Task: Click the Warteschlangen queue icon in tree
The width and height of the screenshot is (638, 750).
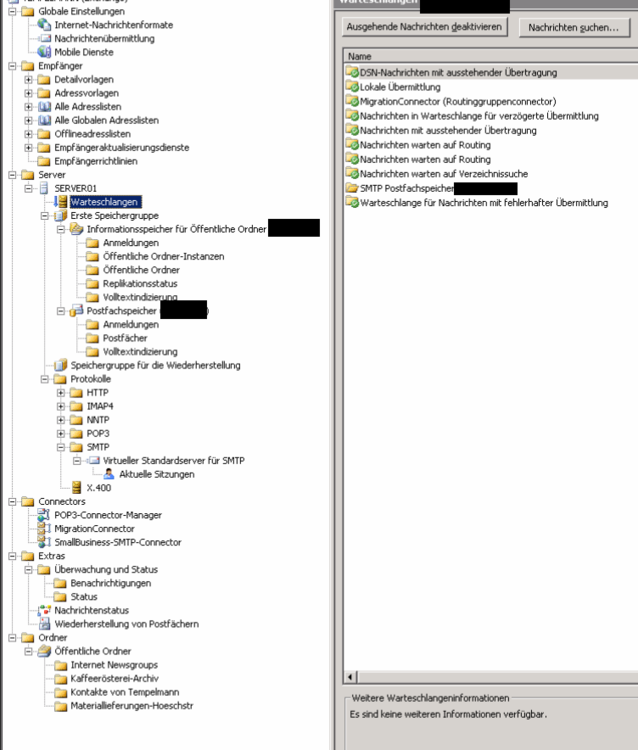Action: (x=61, y=202)
